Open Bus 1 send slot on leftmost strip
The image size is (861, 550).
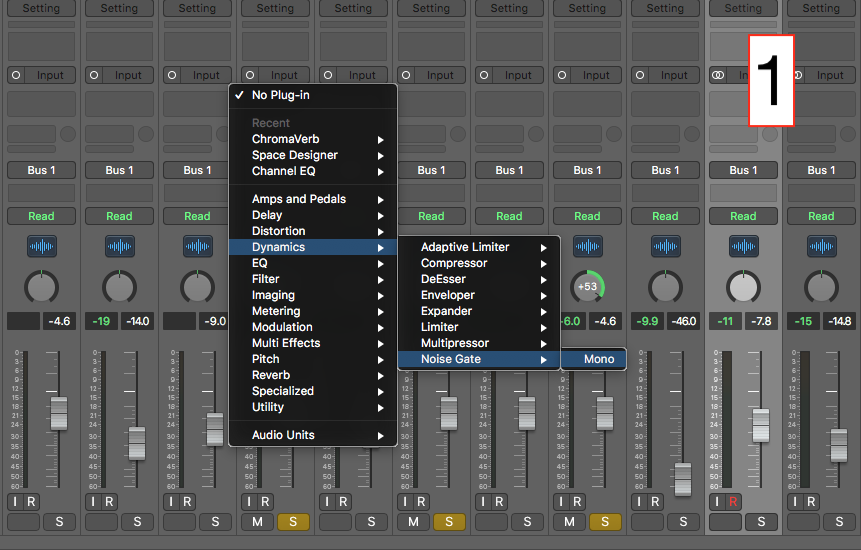pyautogui.click(x=41, y=170)
